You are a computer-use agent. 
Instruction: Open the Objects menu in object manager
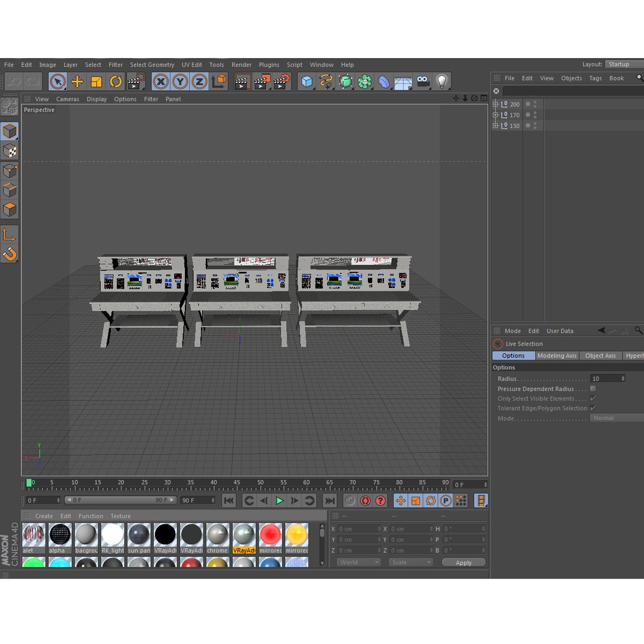click(571, 78)
